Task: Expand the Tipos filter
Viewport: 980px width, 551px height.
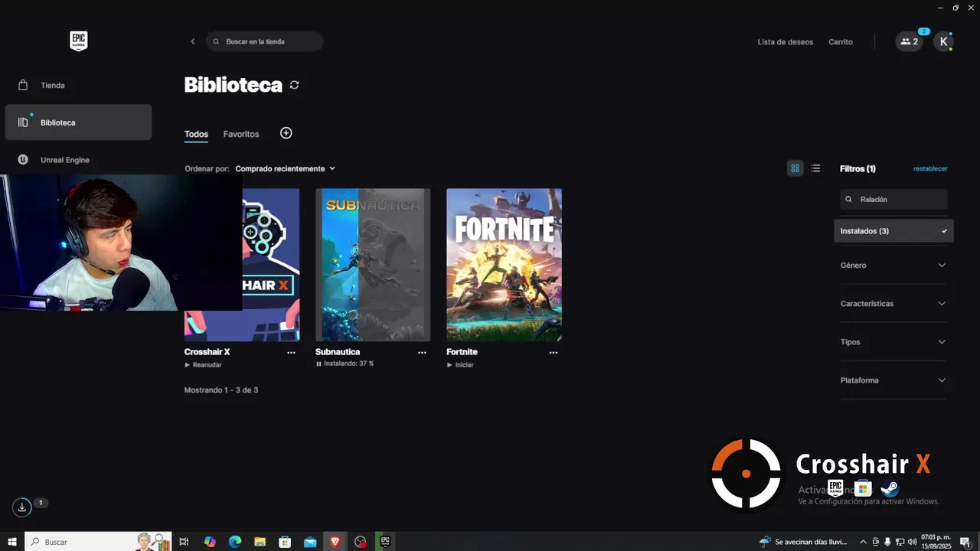Action: pos(893,342)
